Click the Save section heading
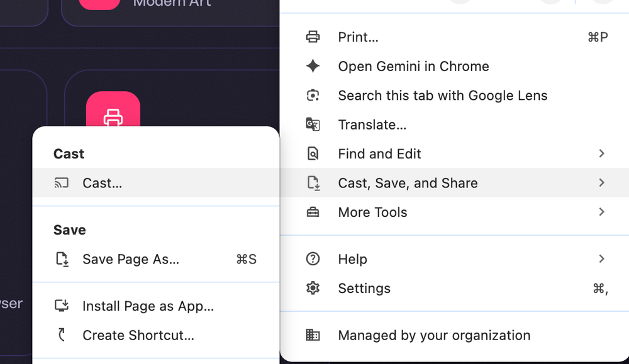The width and height of the screenshot is (629, 364). click(x=69, y=230)
